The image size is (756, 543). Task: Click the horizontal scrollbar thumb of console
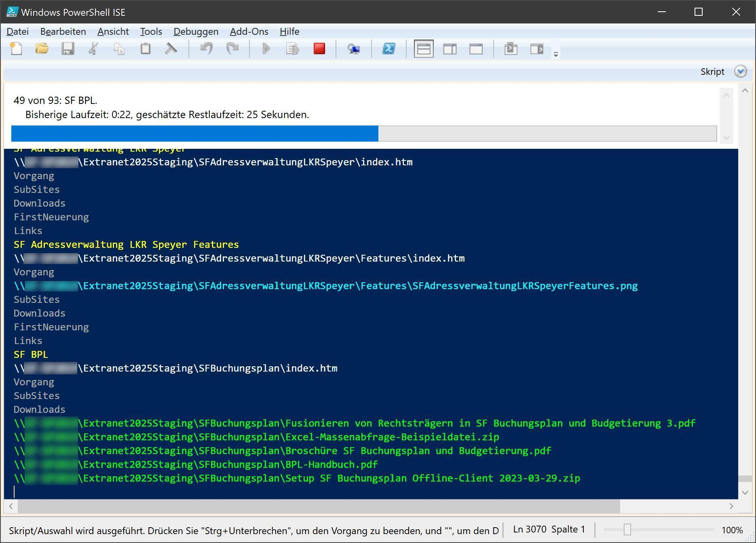(319, 506)
